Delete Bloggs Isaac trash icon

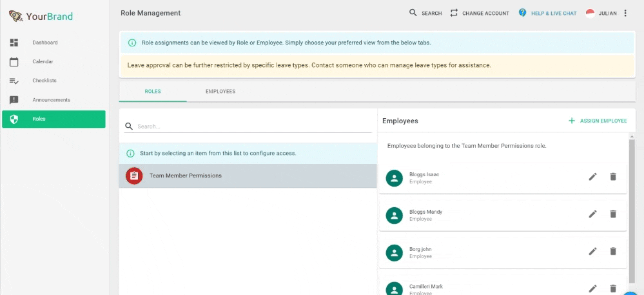(613, 177)
